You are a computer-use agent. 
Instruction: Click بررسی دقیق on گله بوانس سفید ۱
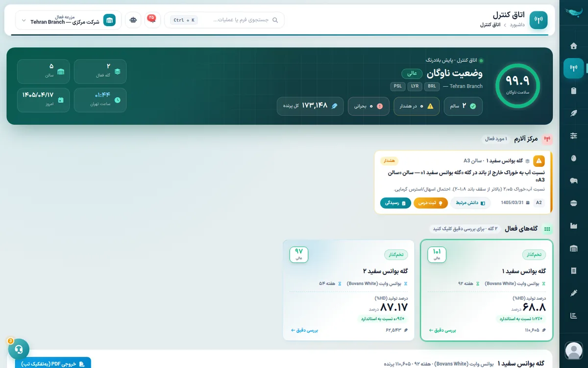pos(442,330)
